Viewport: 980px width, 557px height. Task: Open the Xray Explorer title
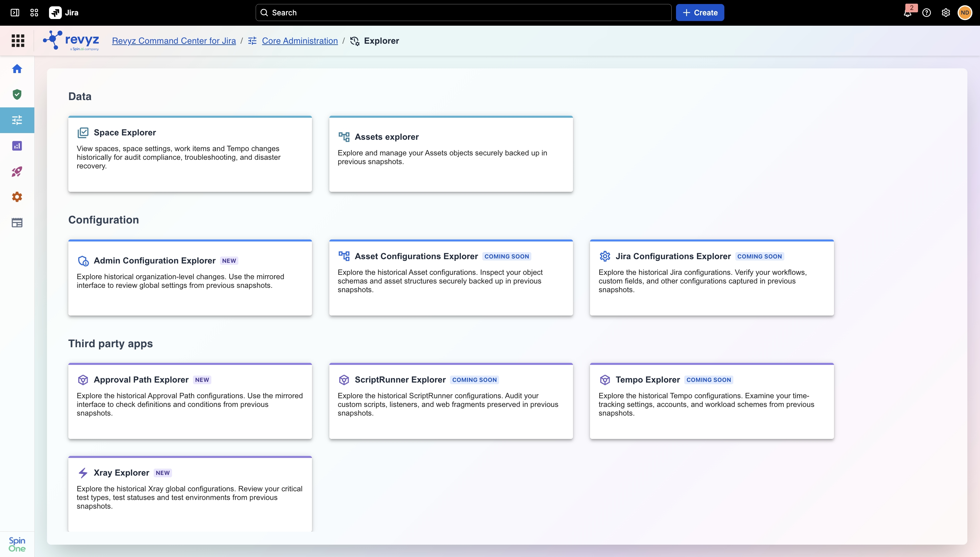pos(122,473)
